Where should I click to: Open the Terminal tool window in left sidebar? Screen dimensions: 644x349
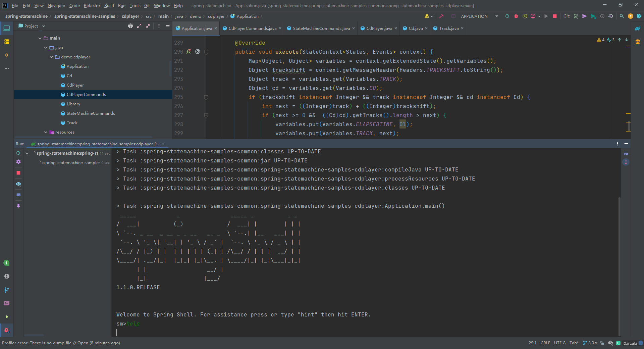click(x=7, y=303)
